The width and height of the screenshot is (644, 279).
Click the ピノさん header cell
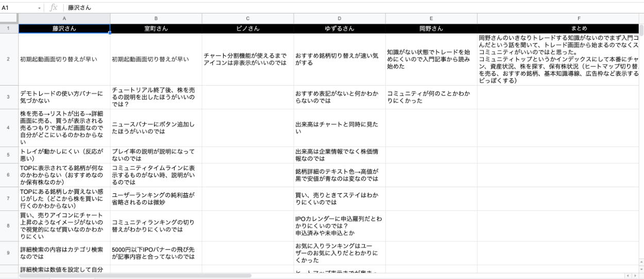[x=248, y=28]
